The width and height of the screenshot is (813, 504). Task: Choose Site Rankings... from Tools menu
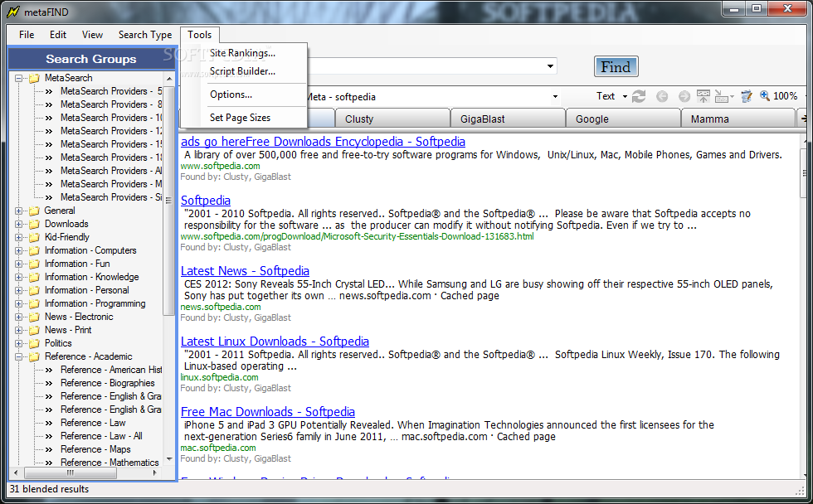[242, 53]
